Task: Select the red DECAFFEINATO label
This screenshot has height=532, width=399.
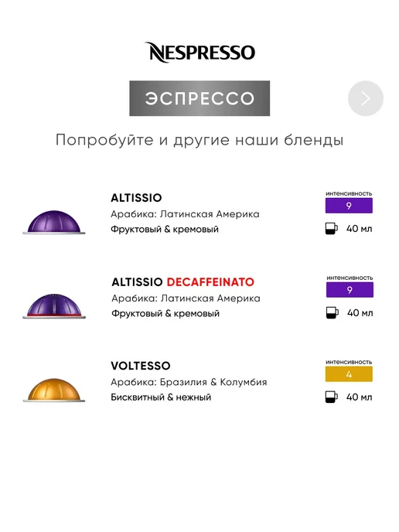Action: click(210, 282)
